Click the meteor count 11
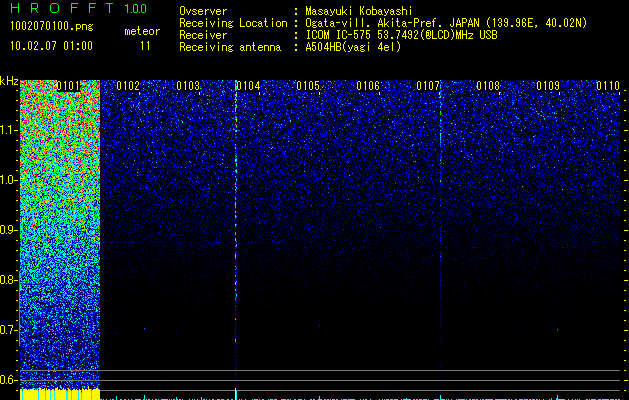629x400 pixels. click(145, 46)
